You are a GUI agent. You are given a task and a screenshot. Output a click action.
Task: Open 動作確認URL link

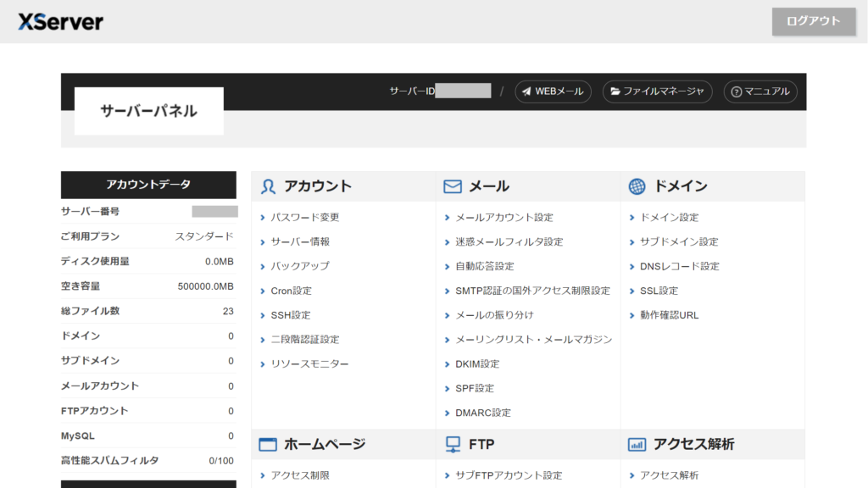pos(670,315)
